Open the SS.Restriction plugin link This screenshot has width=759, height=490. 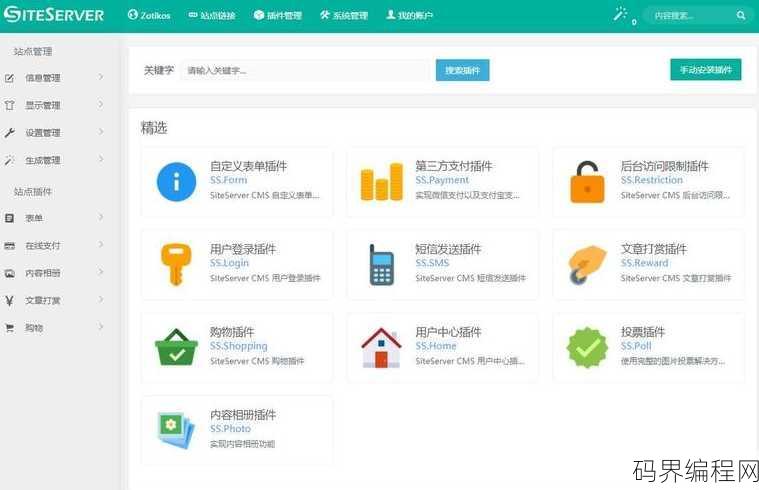[652, 180]
